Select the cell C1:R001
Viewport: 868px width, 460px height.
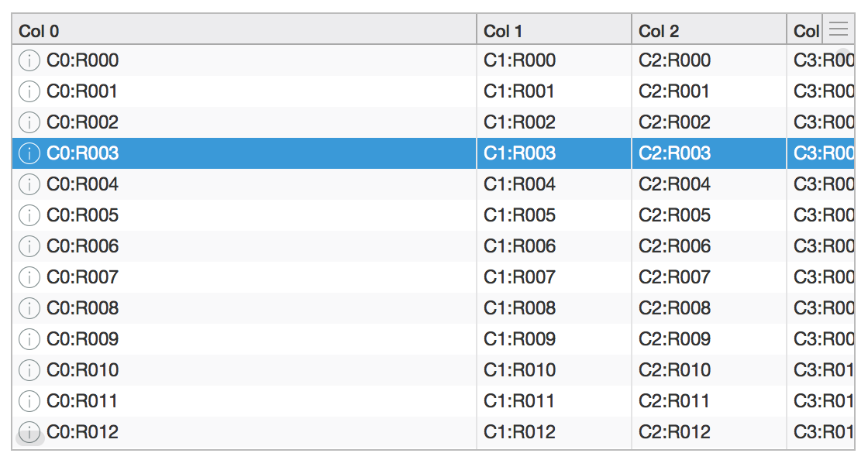pyautogui.click(x=554, y=91)
